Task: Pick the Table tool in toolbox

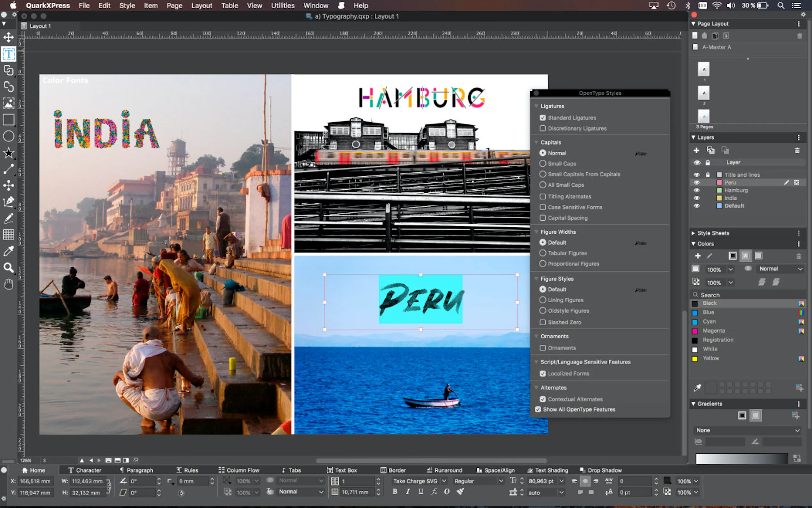Action: click(8, 234)
